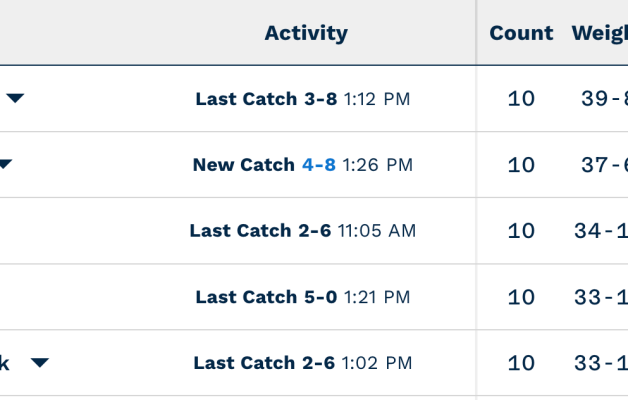The width and height of the screenshot is (628, 400).
Task: Expand the dropdown arrow in the 1:12 PM row
Action: [x=15, y=98]
